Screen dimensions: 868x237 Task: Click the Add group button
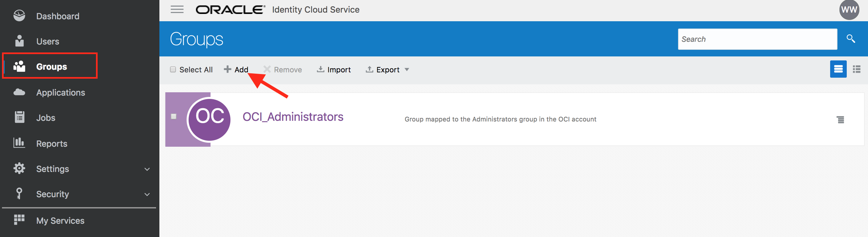(236, 69)
